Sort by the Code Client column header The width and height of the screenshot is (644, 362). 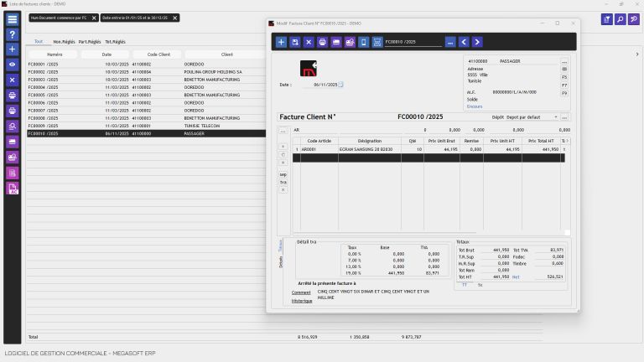158,54
